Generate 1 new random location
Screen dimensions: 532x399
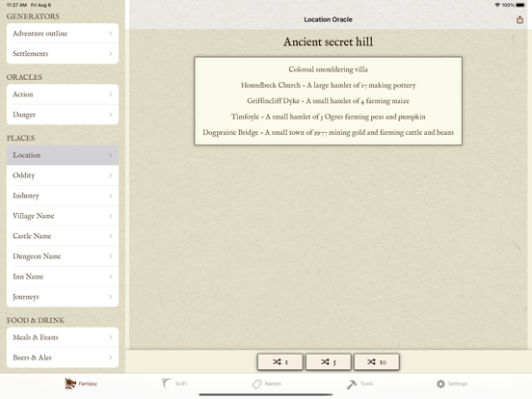click(280, 362)
